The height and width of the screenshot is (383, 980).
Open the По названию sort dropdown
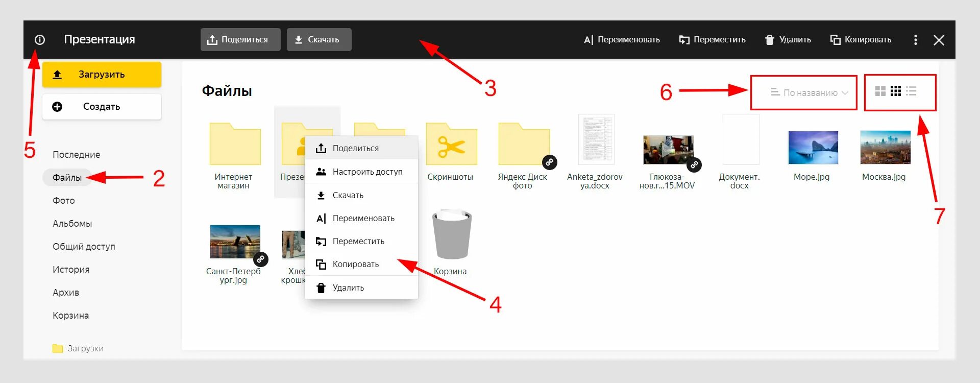coord(809,92)
